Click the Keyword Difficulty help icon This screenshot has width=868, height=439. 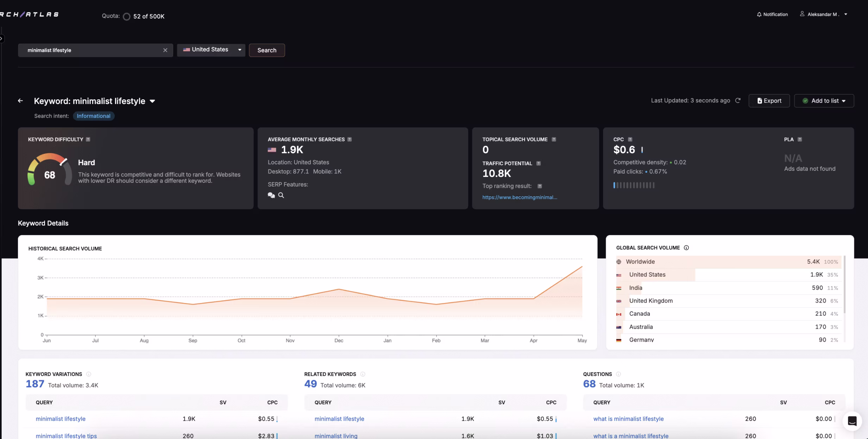(x=88, y=139)
